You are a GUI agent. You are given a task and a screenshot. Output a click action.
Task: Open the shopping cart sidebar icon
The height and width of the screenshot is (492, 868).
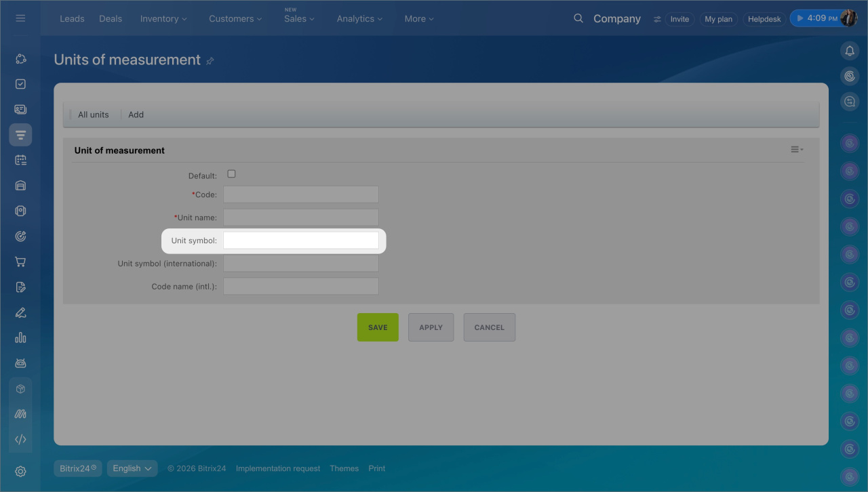click(x=20, y=262)
